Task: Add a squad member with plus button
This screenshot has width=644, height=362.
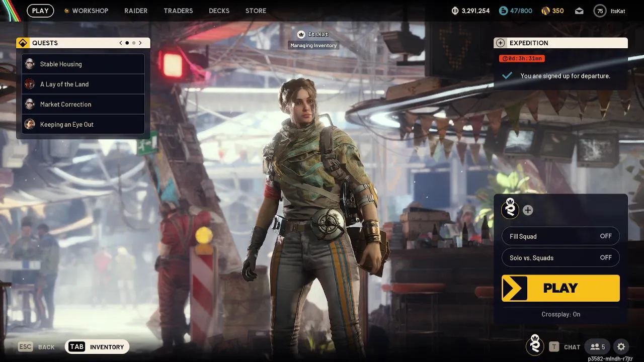Action: 528,210
